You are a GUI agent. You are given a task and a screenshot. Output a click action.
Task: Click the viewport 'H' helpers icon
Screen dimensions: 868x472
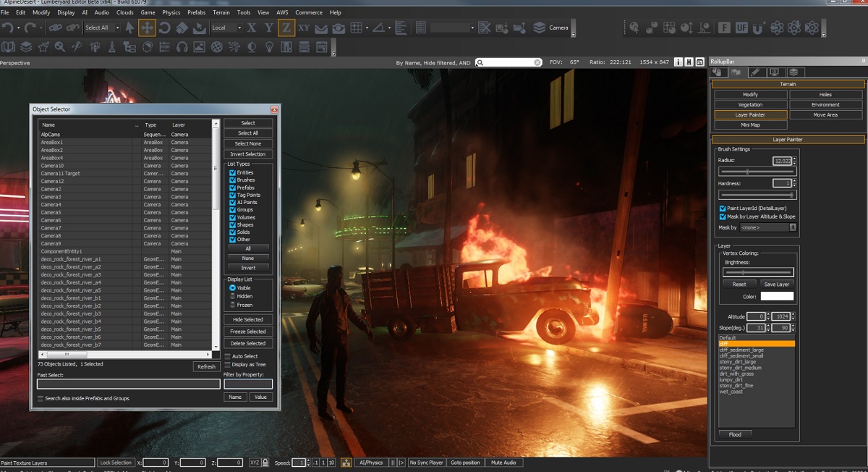pos(689,62)
